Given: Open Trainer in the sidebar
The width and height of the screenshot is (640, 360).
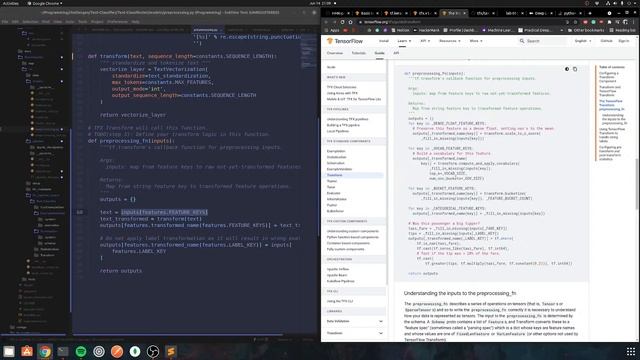Looking at the screenshot, I should pyautogui.click(x=331, y=181).
